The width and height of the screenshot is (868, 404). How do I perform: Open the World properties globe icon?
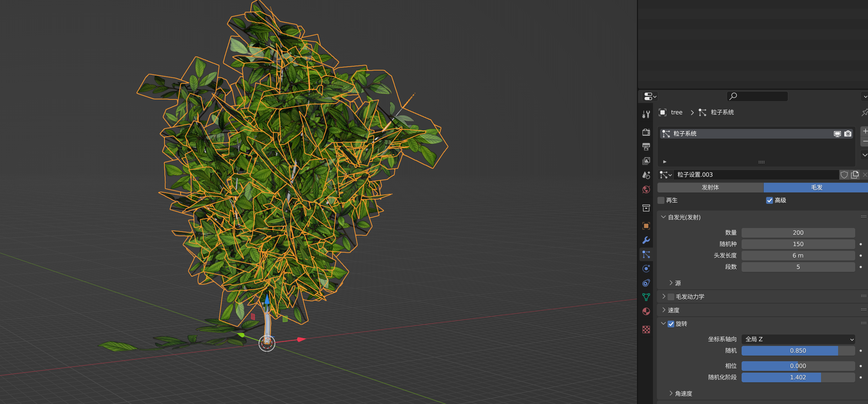tap(646, 189)
